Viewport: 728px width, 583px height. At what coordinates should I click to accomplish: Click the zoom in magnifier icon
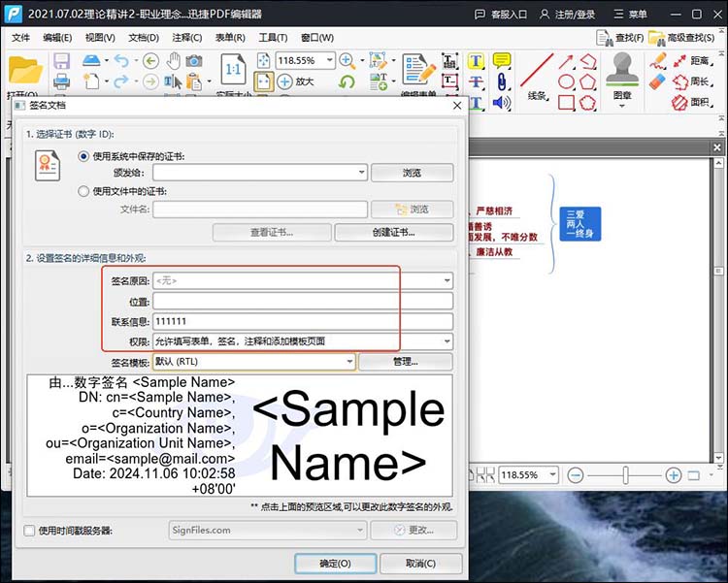coord(347,61)
